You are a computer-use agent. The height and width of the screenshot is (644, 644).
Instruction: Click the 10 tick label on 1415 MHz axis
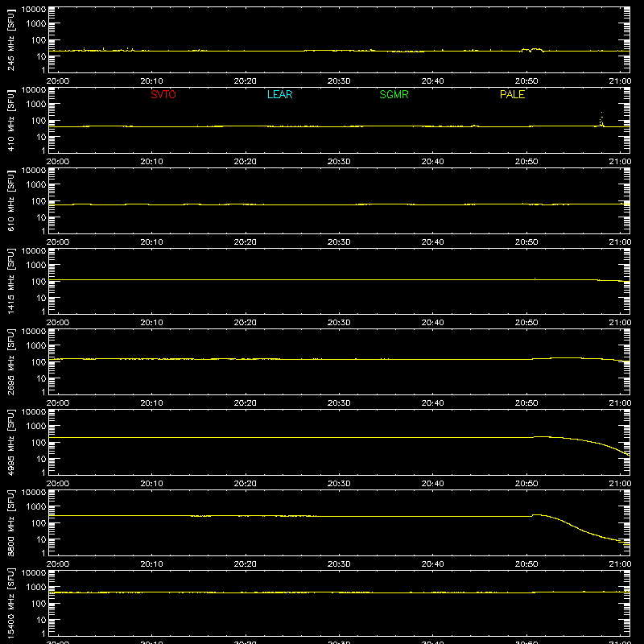(41, 298)
